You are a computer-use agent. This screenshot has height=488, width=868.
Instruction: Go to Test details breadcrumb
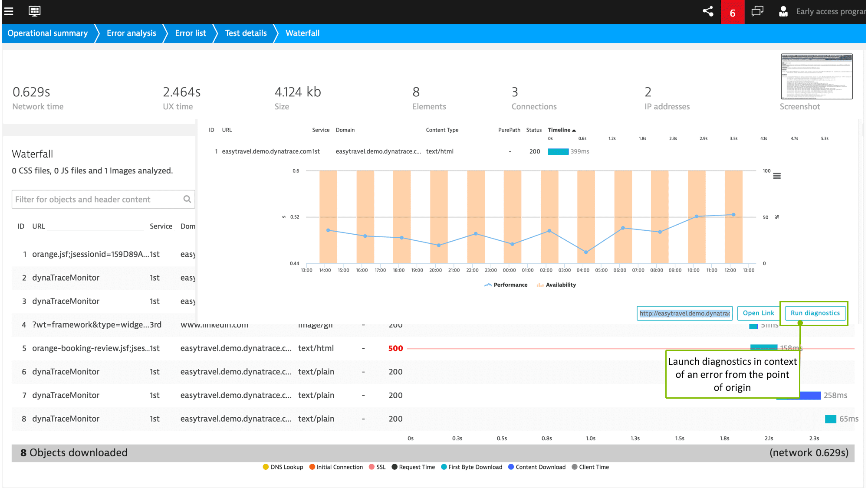coord(246,33)
